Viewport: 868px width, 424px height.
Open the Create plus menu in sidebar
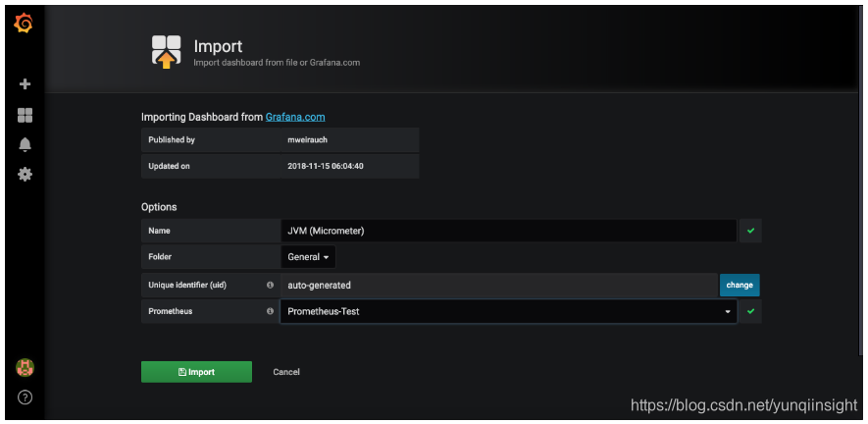(25, 84)
